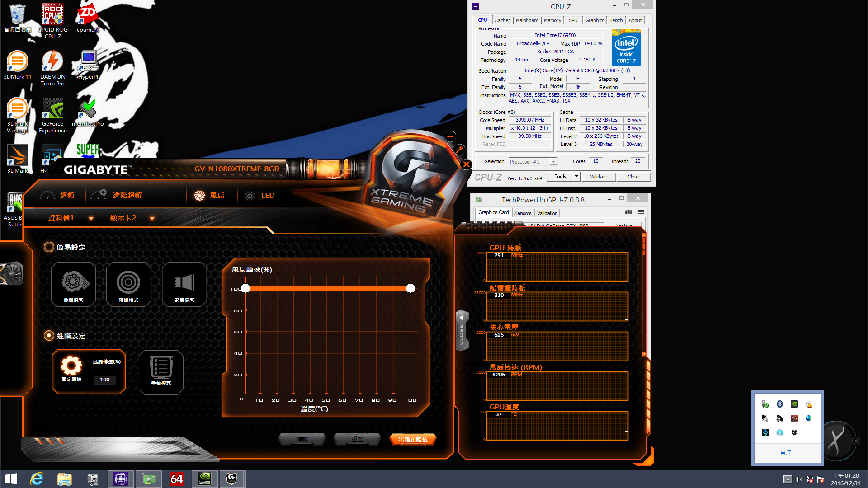Viewport: 868px width, 488px height.
Task: Click AIDA64 icon in taskbar
Action: pyautogui.click(x=176, y=479)
